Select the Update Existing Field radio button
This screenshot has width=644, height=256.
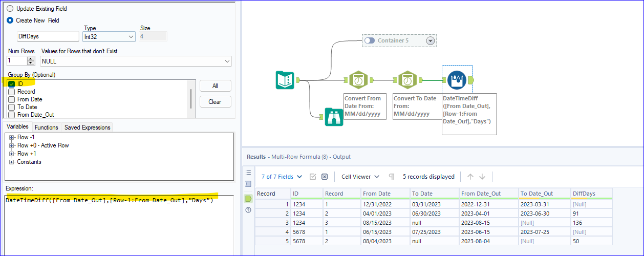pyautogui.click(x=10, y=9)
